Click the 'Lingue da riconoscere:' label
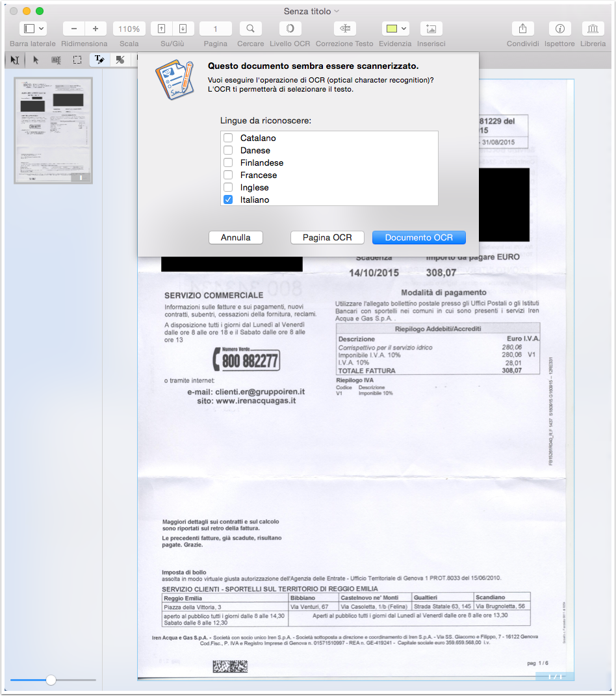This screenshot has height=696, width=616. click(266, 121)
